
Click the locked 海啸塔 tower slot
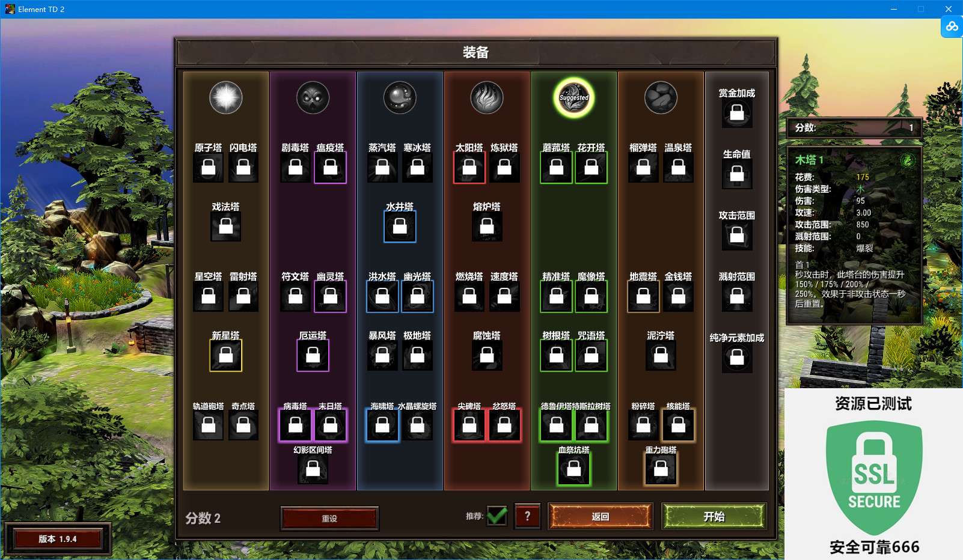pyautogui.click(x=382, y=426)
